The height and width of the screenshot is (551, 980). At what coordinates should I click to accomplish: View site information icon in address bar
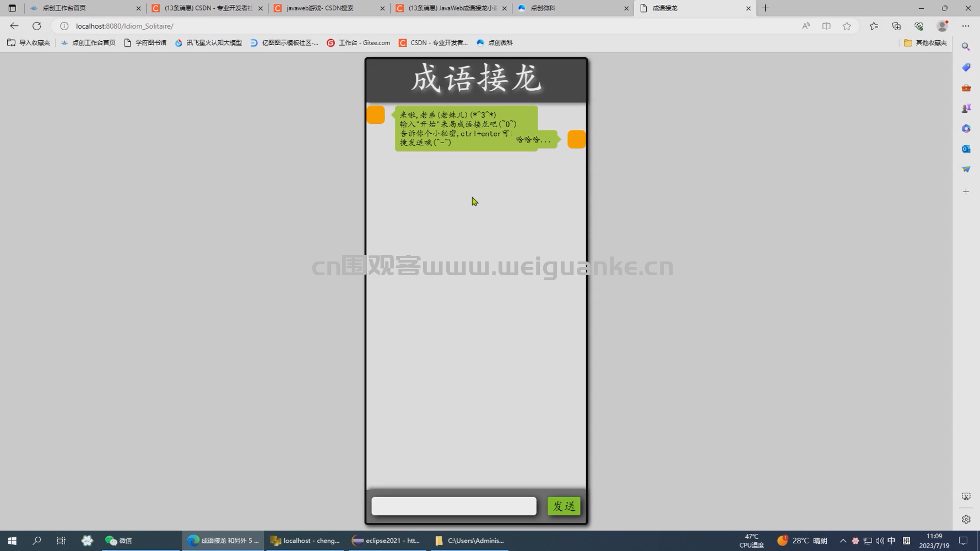[x=64, y=26]
